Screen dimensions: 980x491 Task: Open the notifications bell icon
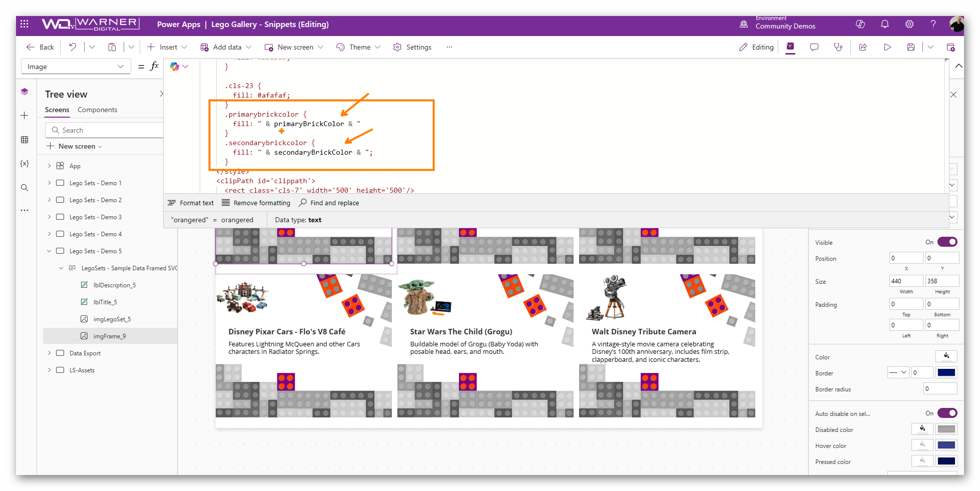[885, 24]
